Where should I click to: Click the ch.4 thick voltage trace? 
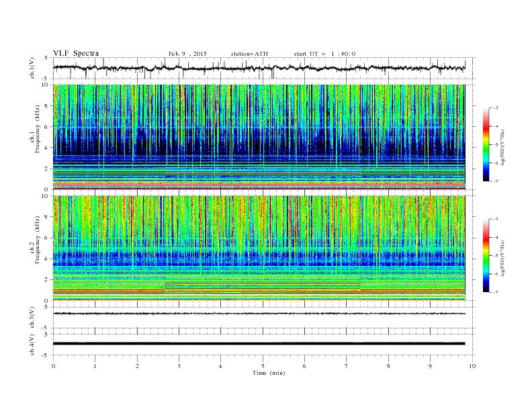pos(259,344)
